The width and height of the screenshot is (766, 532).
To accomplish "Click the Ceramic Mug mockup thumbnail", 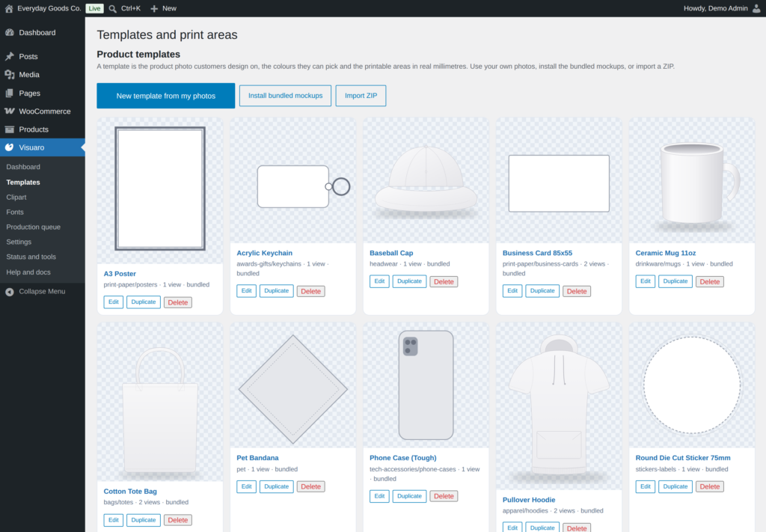I will click(692, 180).
